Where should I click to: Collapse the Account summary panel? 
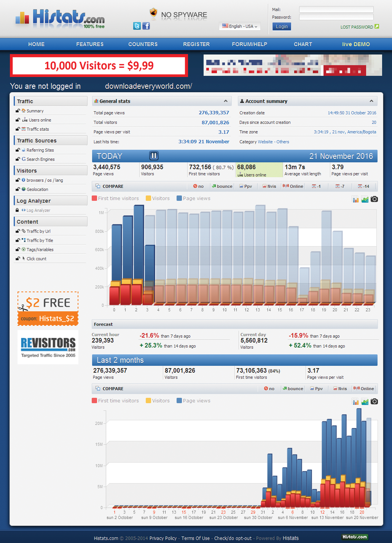(x=372, y=101)
